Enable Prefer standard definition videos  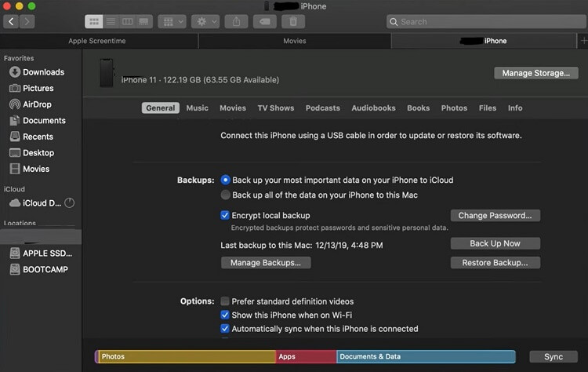point(226,301)
